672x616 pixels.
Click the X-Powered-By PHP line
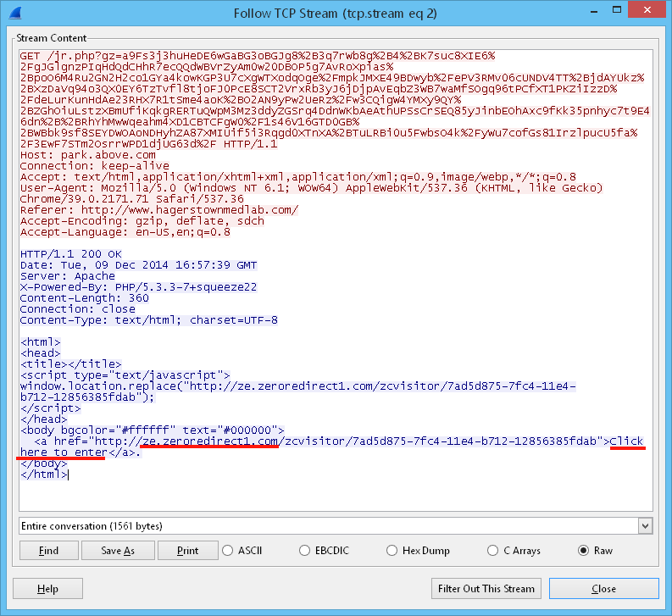tap(138, 286)
